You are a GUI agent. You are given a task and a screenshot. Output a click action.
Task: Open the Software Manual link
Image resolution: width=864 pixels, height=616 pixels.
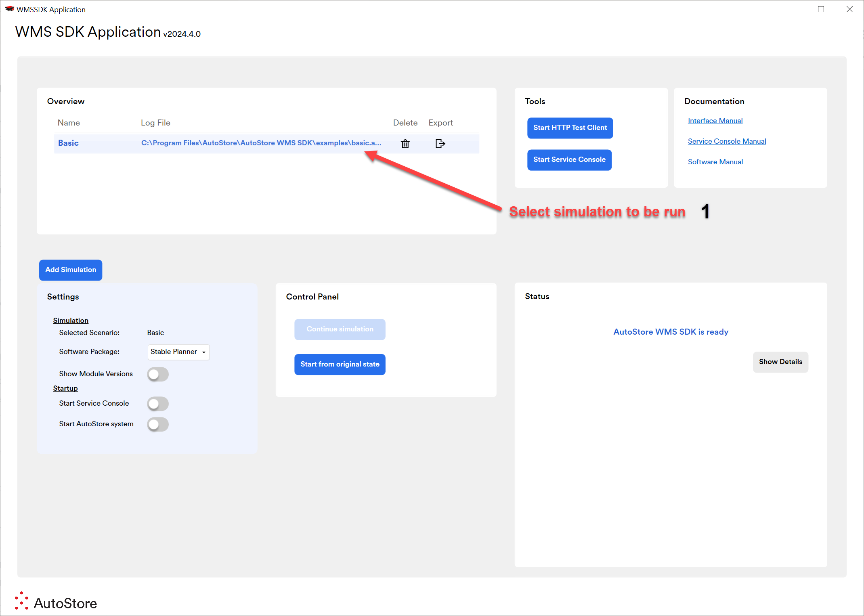click(x=715, y=162)
